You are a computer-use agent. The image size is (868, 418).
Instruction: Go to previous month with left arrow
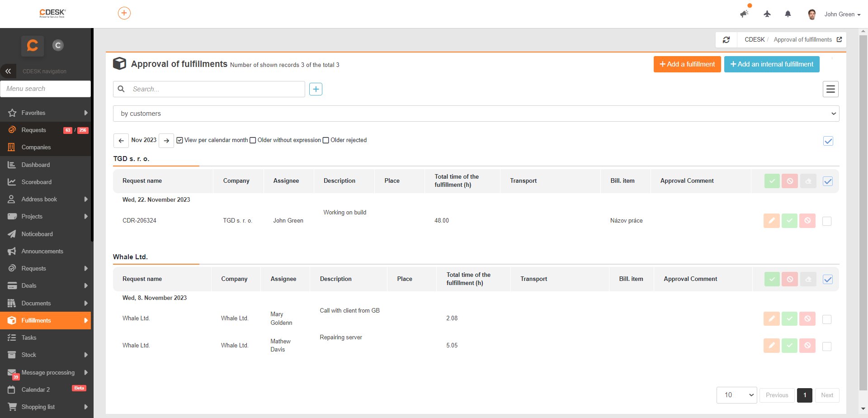pyautogui.click(x=121, y=141)
